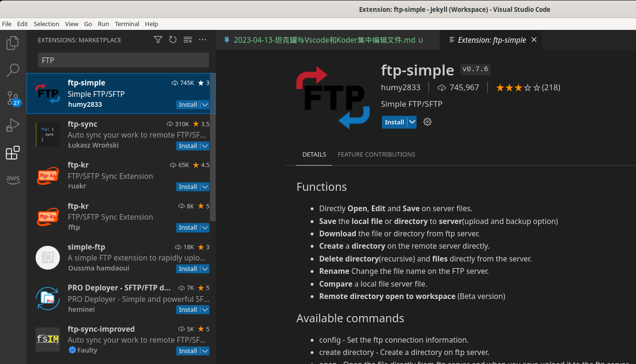Open the AWS toolkit view
636x364 pixels.
tap(13, 180)
